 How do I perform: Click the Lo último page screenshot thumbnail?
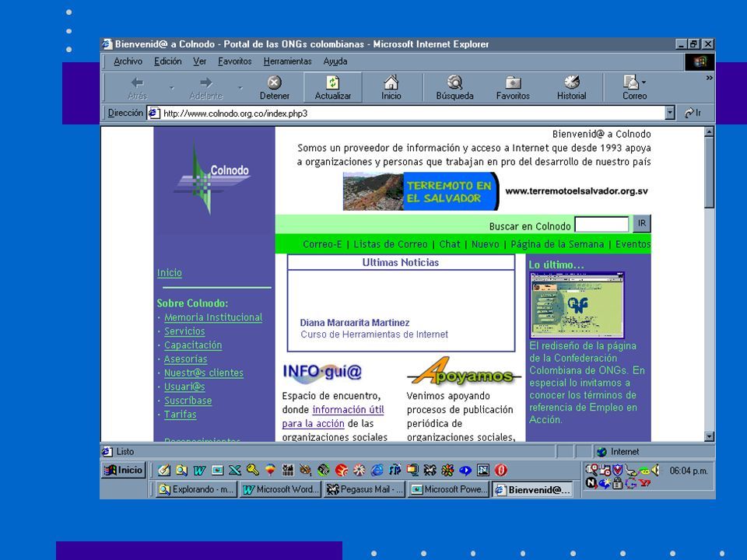click(x=577, y=305)
